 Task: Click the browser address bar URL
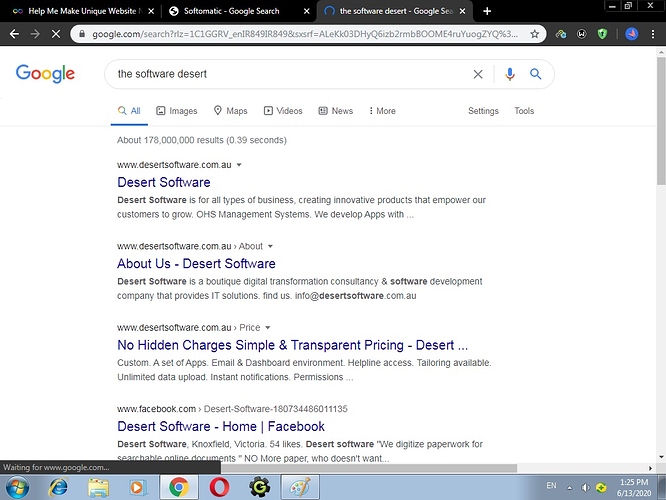(x=305, y=34)
